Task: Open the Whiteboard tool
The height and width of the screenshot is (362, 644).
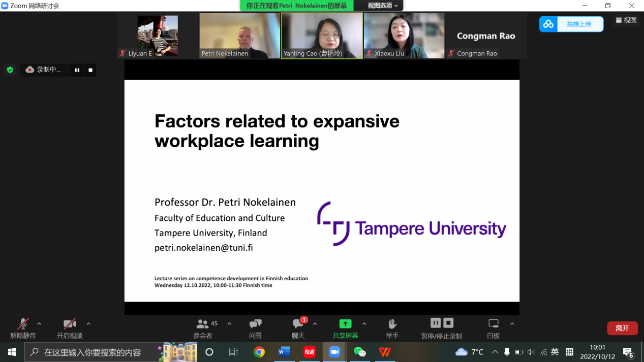Action: pyautogui.click(x=493, y=328)
